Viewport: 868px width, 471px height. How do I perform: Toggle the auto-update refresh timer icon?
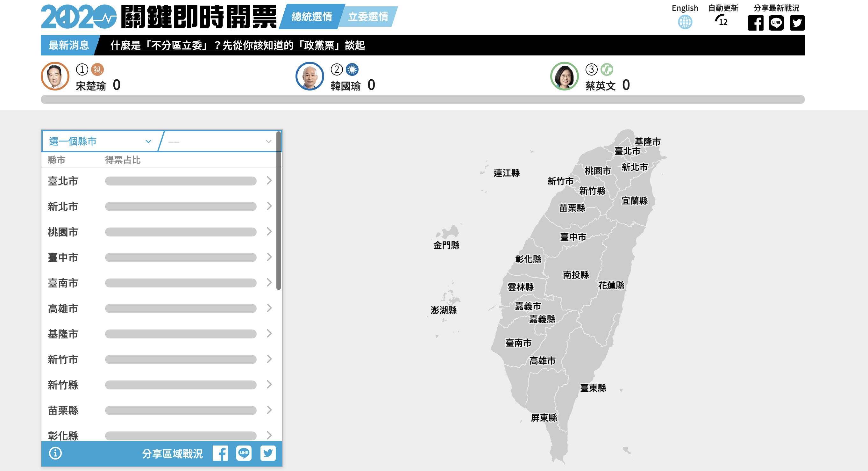coord(722,20)
